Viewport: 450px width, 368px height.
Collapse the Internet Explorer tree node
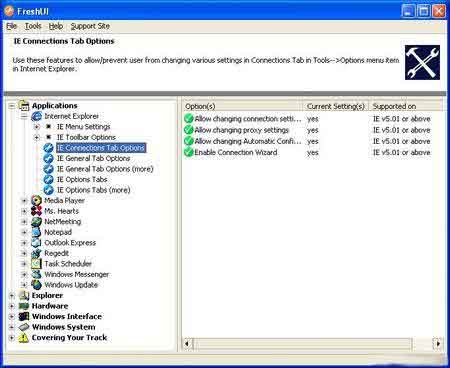coord(24,116)
